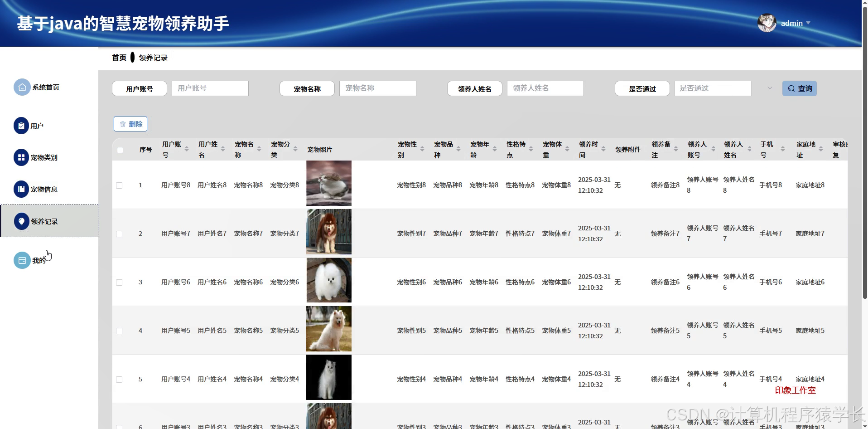Image resolution: width=868 pixels, height=429 pixels.
Task: Check the row for 用户账号6
Action: point(119,283)
